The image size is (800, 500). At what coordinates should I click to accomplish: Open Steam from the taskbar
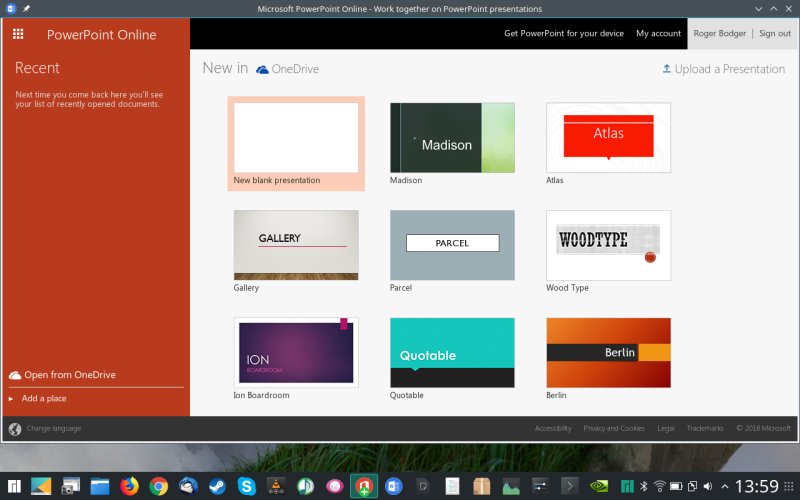216,487
